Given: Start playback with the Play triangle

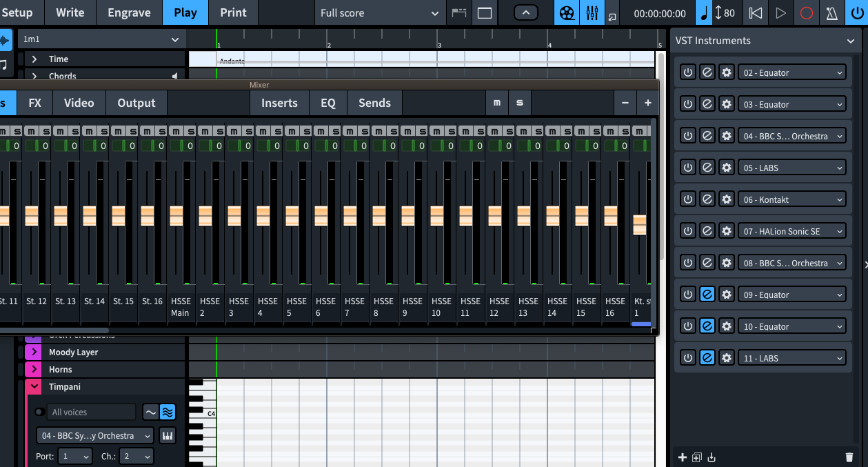Looking at the screenshot, I should [780, 13].
